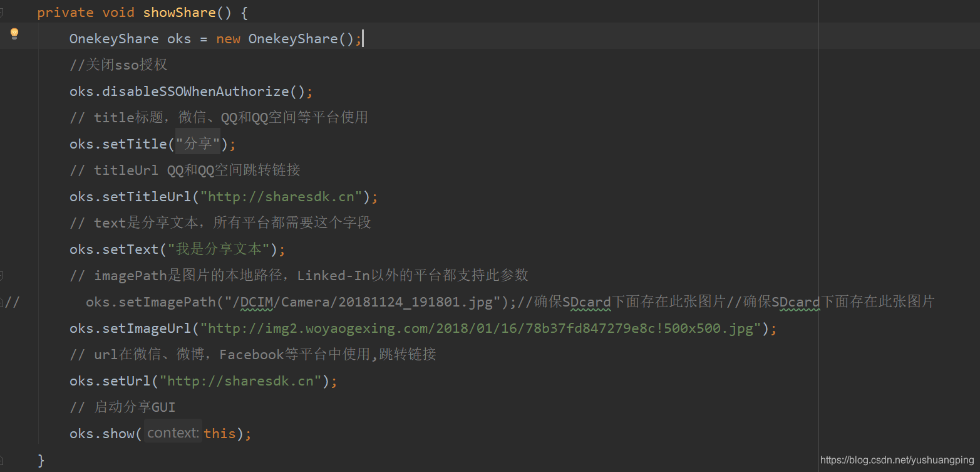Click the "我是分享文本" string literal
This screenshot has height=472, width=980.
click(219, 249)
